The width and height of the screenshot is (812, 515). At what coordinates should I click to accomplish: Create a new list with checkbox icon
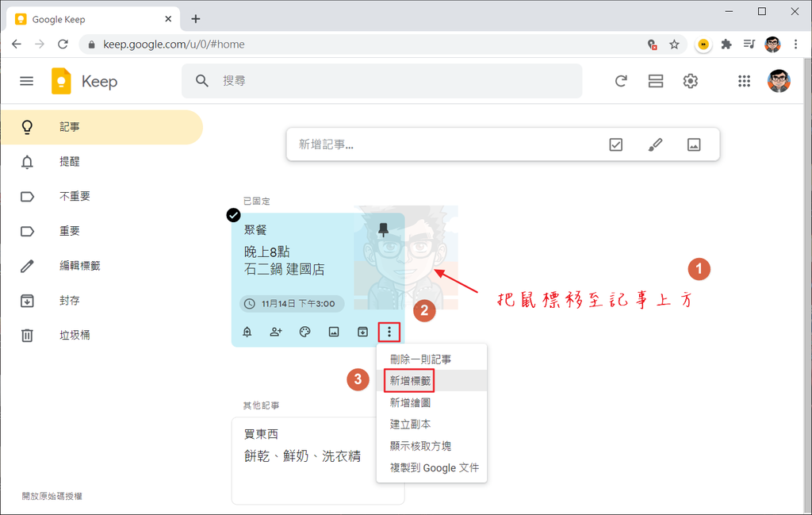tap(615, 144)
